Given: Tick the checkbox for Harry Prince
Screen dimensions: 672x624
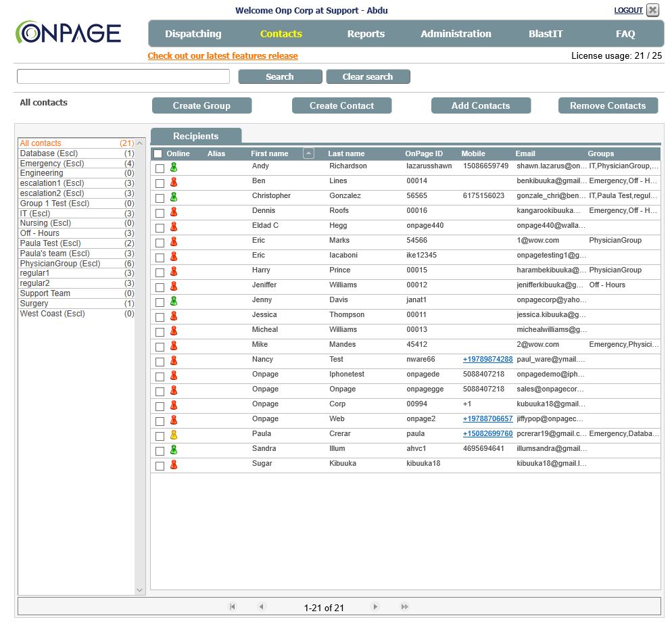Looking at the screenshot, I should (x=160, y=272).
